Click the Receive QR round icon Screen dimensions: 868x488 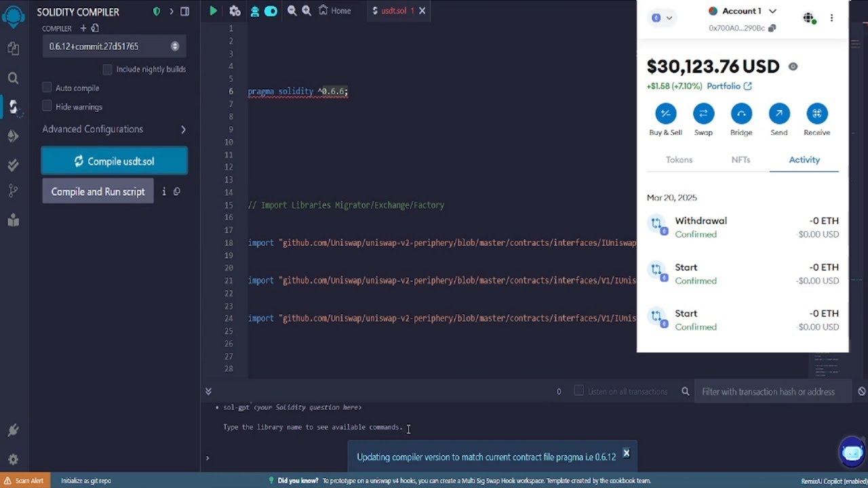click(816, 113)
